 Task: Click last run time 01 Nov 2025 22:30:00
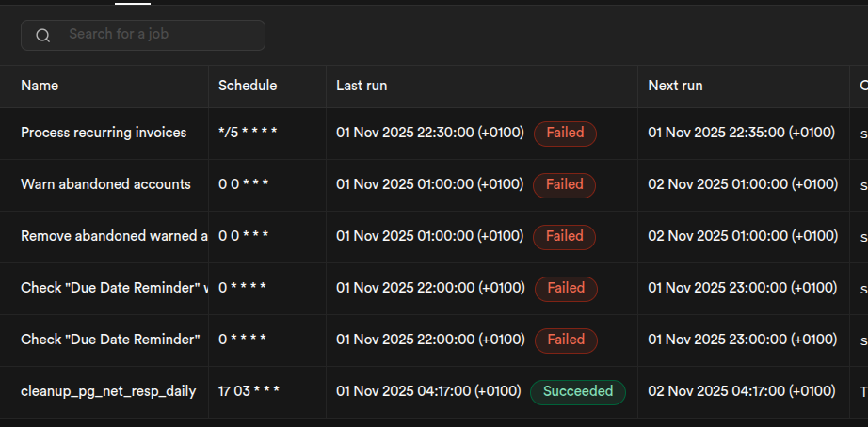430,133
